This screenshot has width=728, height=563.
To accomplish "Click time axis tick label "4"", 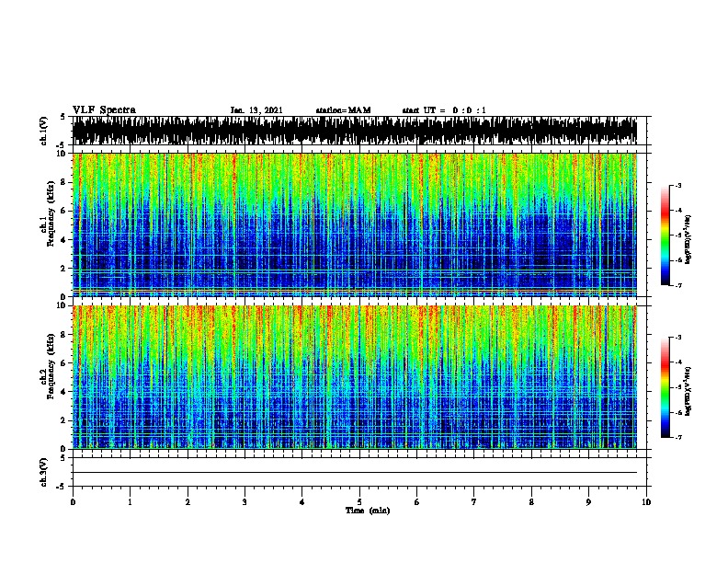I will click(301, 502).
